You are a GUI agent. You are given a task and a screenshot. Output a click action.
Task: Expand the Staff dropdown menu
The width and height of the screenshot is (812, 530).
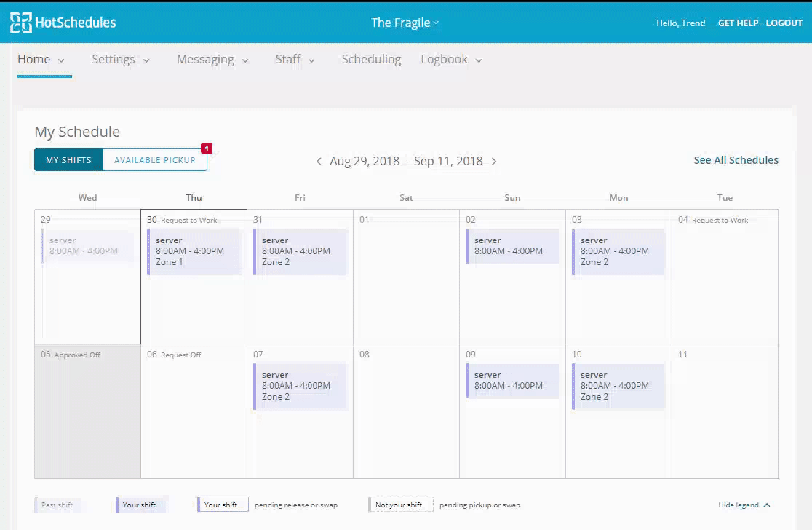click(x=295, y=60)
